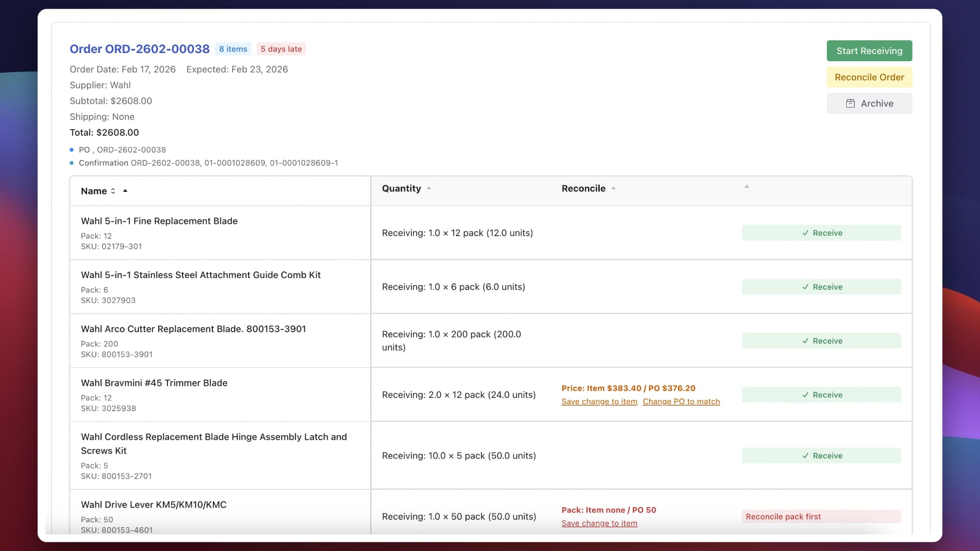The width and height of the screenshot is (980, 551).
Task: Click the PO , ORD-2602-00038 reference
Action: coord(122,150)
